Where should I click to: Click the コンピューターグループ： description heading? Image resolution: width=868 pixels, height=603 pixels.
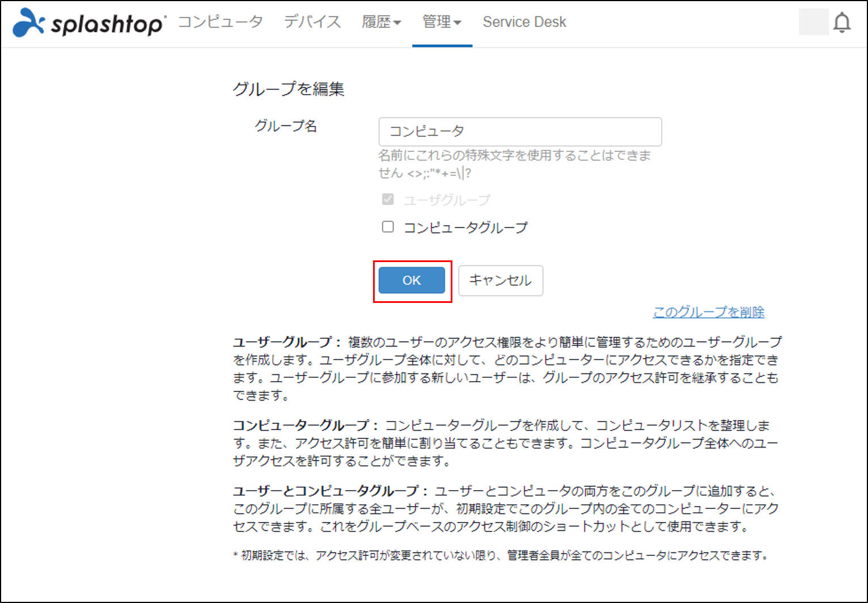click(306, 425)
